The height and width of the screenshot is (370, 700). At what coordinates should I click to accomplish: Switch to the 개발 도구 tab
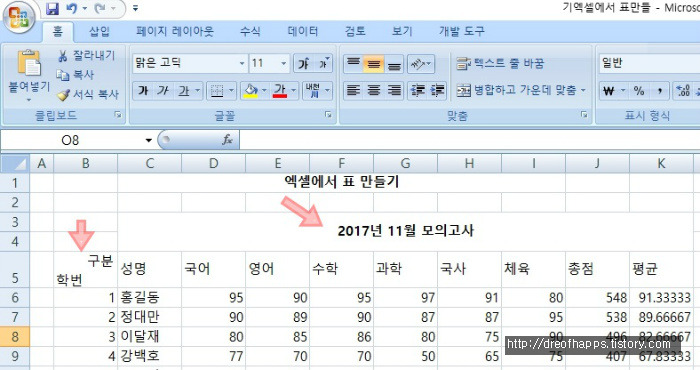[462, 31]
